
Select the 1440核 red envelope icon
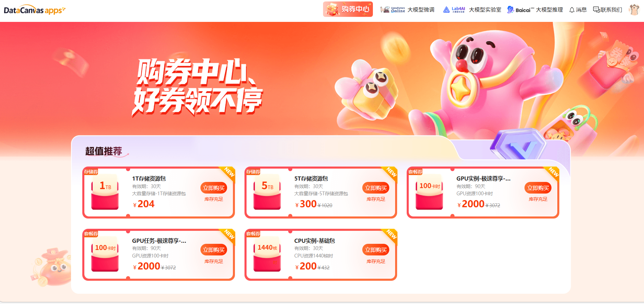[x=267, y=254]
